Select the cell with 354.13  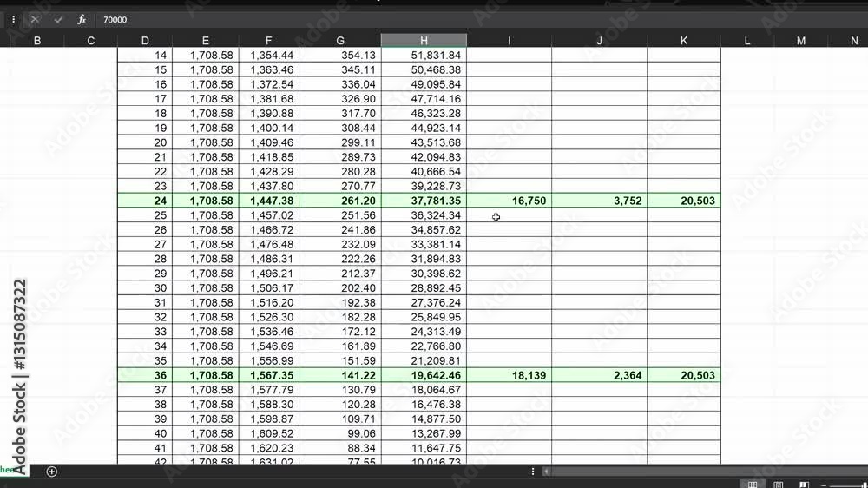tap(340, 56)
